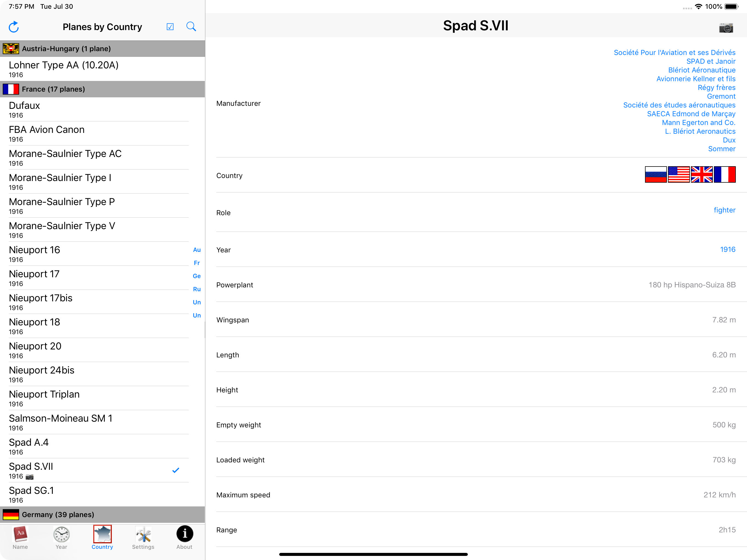
Task: Select the Nieuport 20 plane
Action: [102, 350]
